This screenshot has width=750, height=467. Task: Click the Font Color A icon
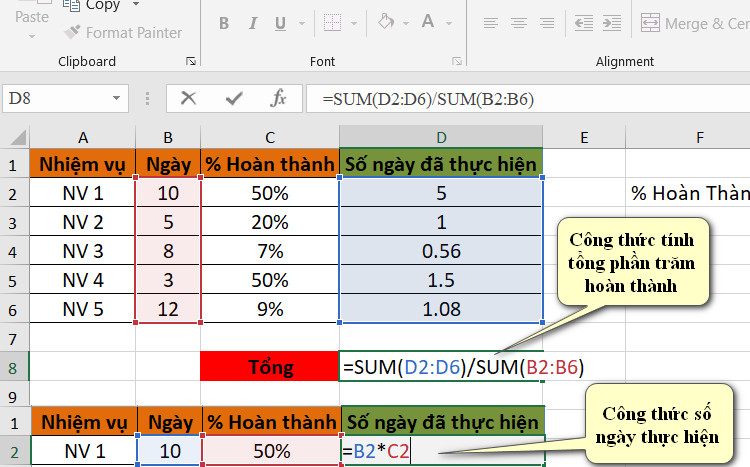coord(428,22)
